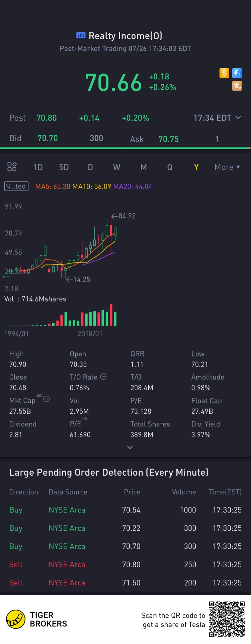The width and height of the screenshot is (251, 644).
Task: Open the chart layout grid icon
Action: (12, 167)
